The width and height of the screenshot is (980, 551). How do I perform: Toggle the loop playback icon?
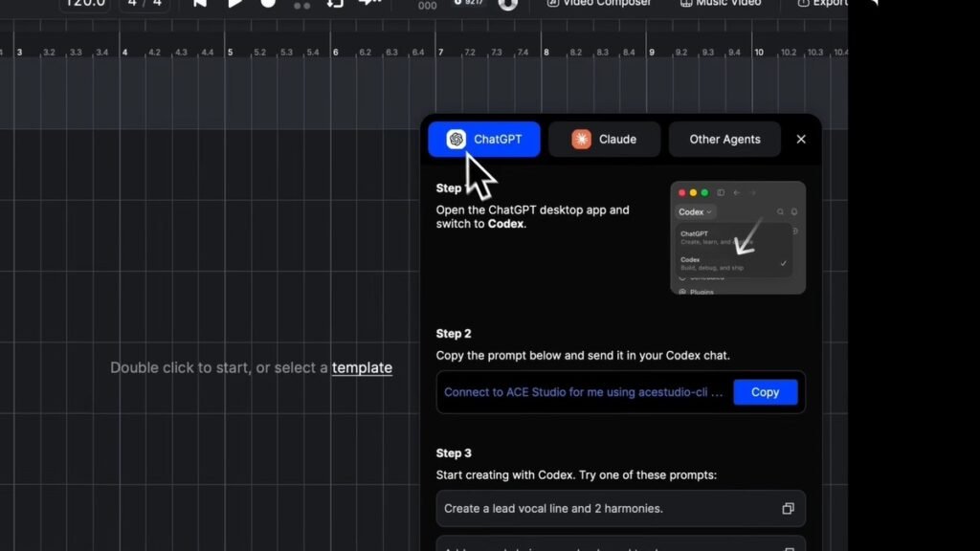(335, 3)
